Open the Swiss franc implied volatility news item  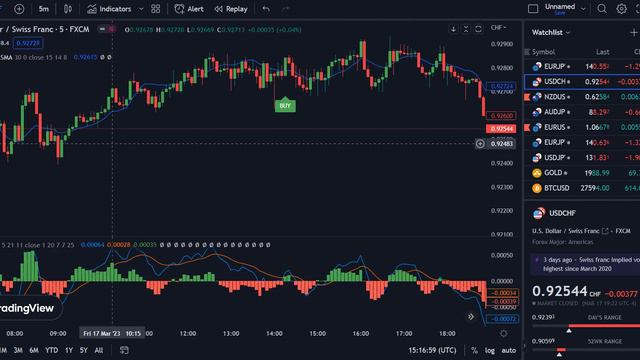[585, 264]
